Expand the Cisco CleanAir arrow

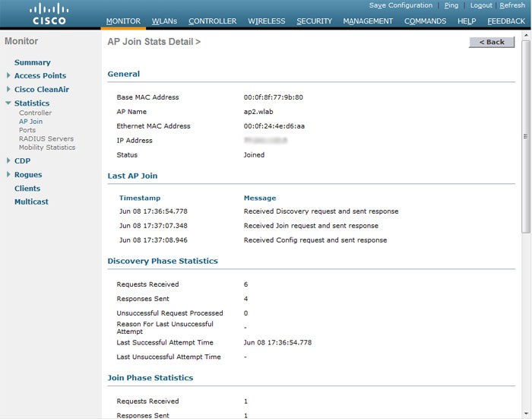8,89
